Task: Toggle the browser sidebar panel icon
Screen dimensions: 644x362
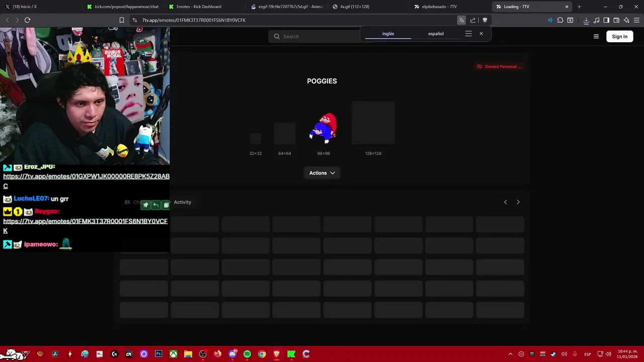Action: (606, 20)
